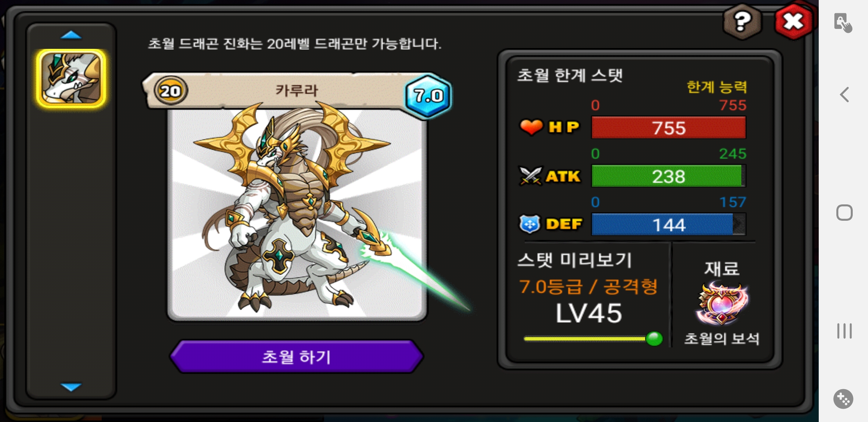Click the blue DEF stat bar
The height and width of the screenshot is (422, 868).
669,225
